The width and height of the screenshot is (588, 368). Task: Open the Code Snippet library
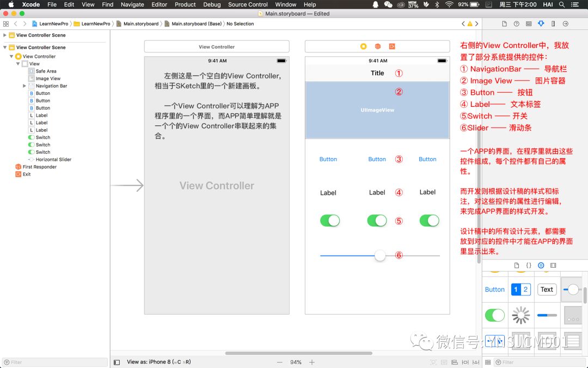coord(529,265)
